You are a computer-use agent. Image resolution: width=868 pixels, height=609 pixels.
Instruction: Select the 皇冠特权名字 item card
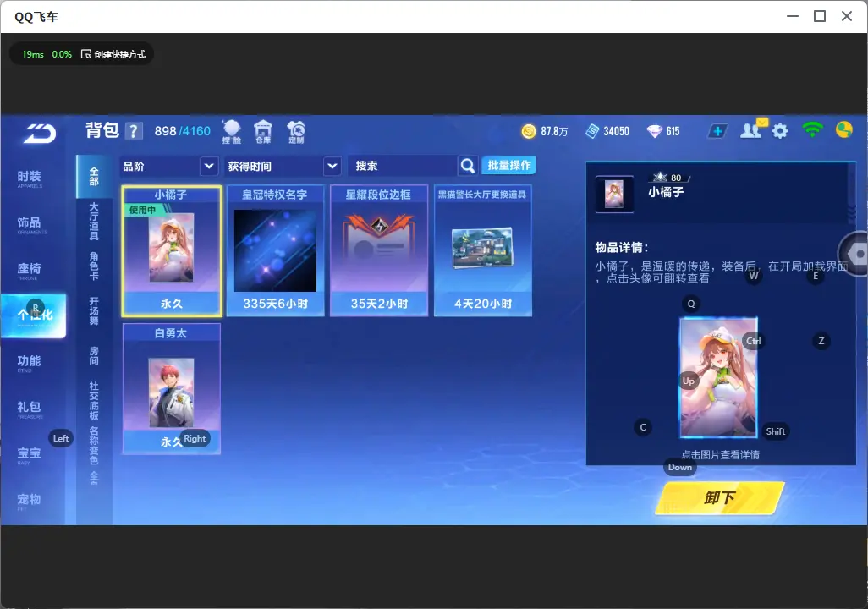pyautogui.click(x=275, y=251)
